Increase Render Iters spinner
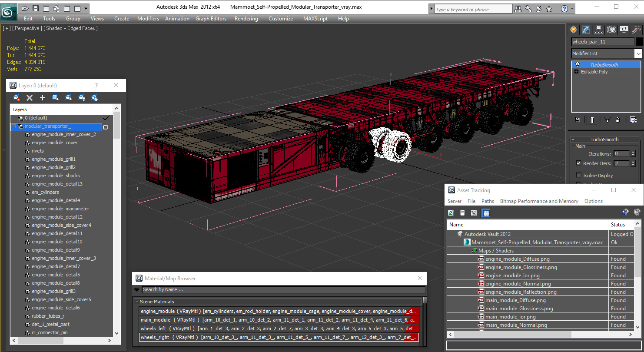Screen dimensions: 644x352 (x=633, y=162)
